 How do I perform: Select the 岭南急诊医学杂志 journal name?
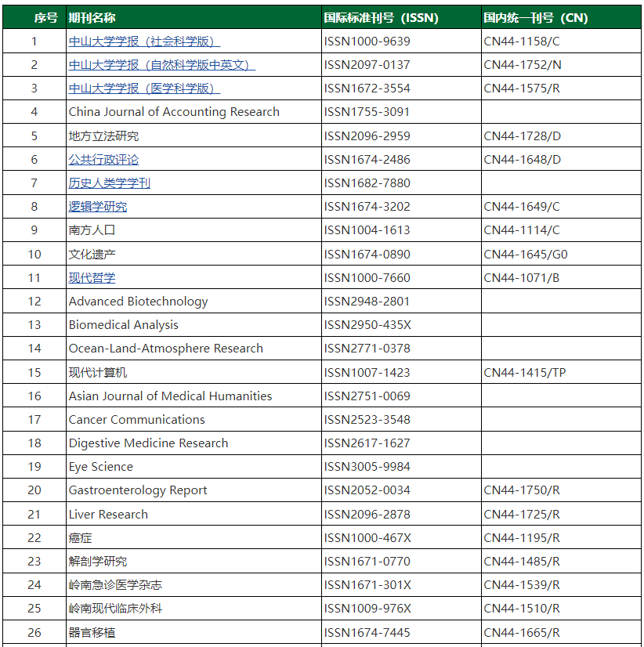[x=115, y=585]
